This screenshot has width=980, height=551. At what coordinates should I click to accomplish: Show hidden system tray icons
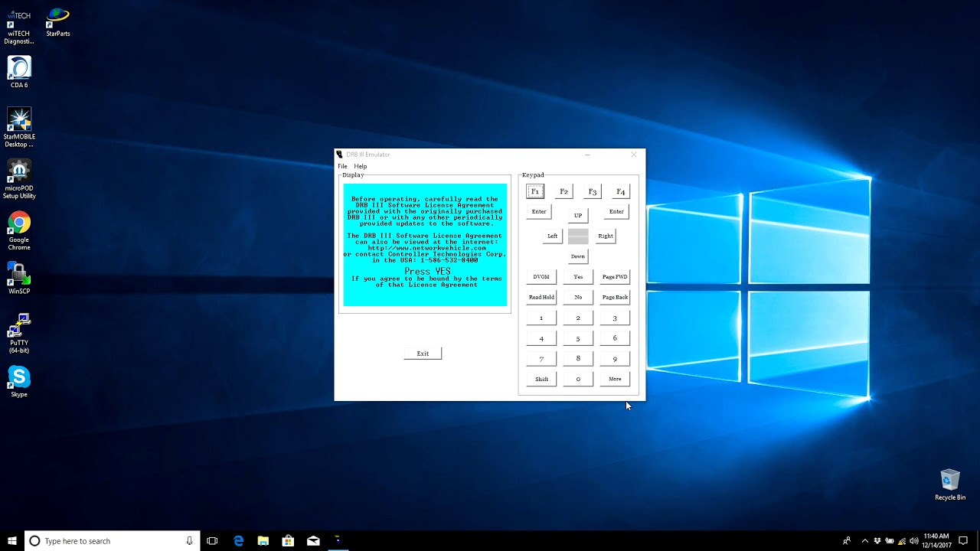[865, 541]
